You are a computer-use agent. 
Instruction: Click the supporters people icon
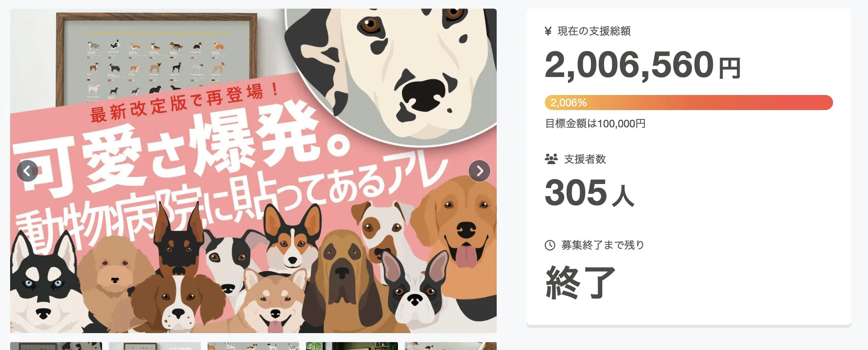(551, 159)
